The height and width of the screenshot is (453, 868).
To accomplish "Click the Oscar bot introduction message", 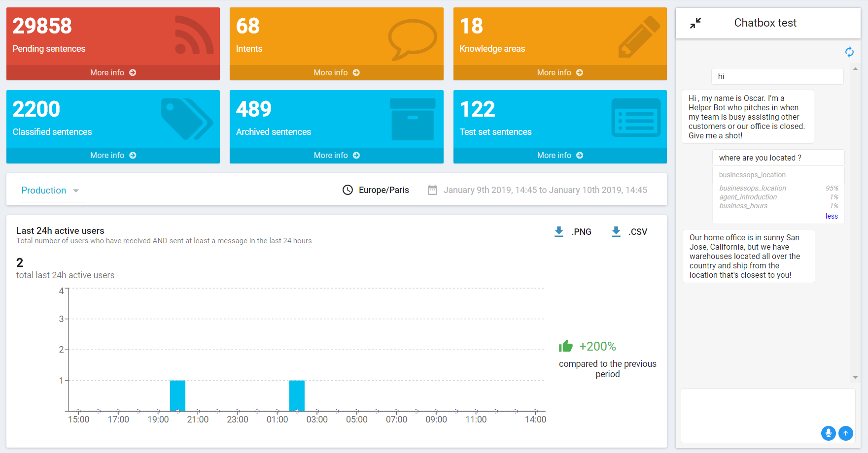I will point(748,117).
